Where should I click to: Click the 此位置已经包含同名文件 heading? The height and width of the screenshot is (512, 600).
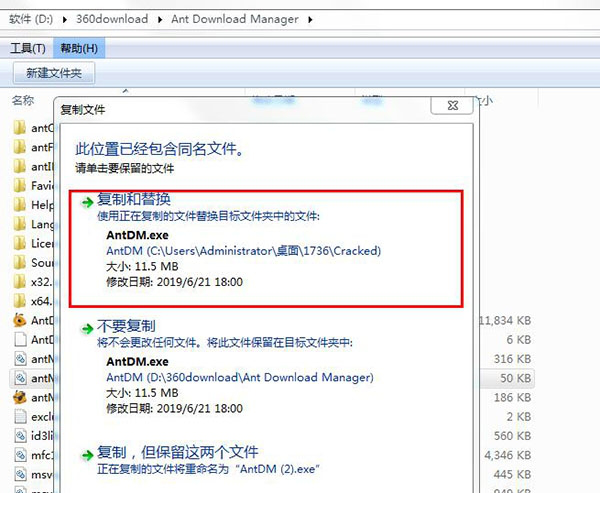click(x=160, y=149)
